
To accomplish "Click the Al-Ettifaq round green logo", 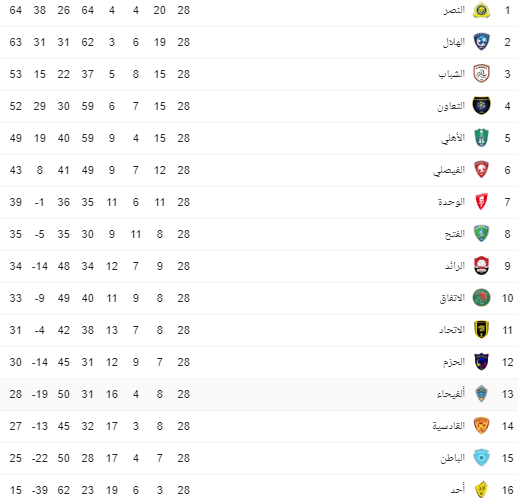I will 481,298.
